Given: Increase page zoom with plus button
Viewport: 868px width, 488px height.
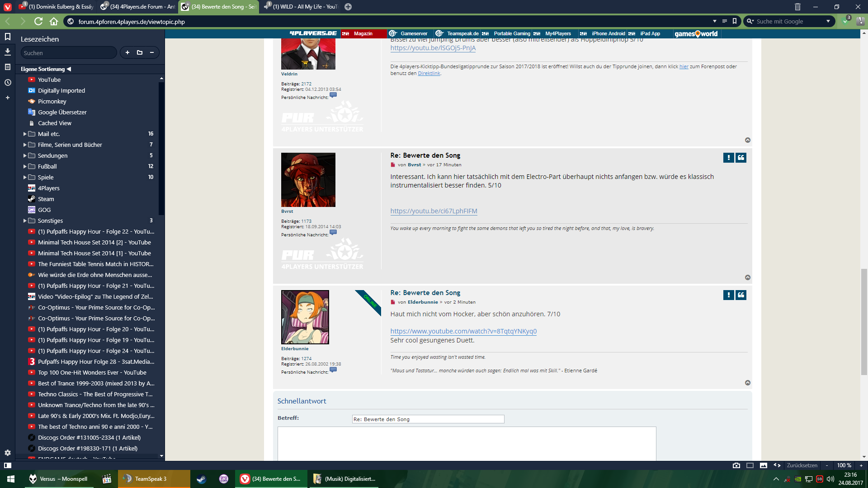Looking at the screenshot, I should (861, 465).
